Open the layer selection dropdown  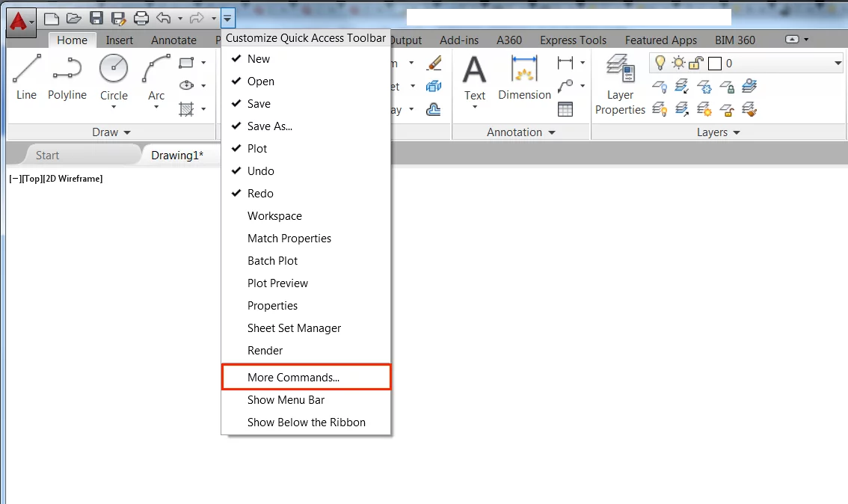point(835,63)
